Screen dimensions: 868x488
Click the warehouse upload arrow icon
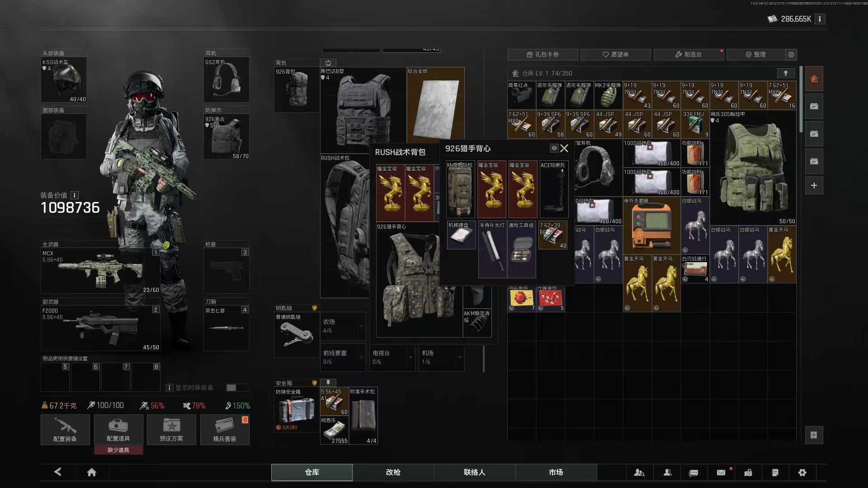coord(786,73)
